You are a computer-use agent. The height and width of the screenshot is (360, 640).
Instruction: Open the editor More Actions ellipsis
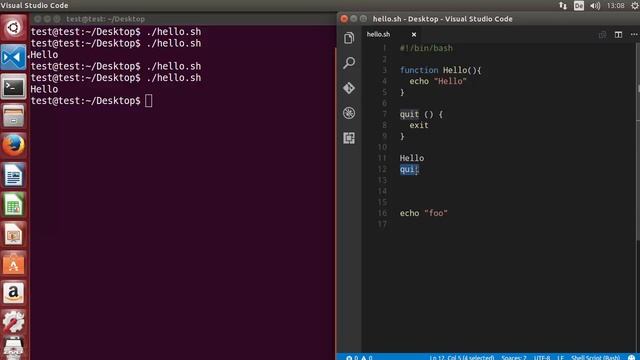(x=634, y=35)
